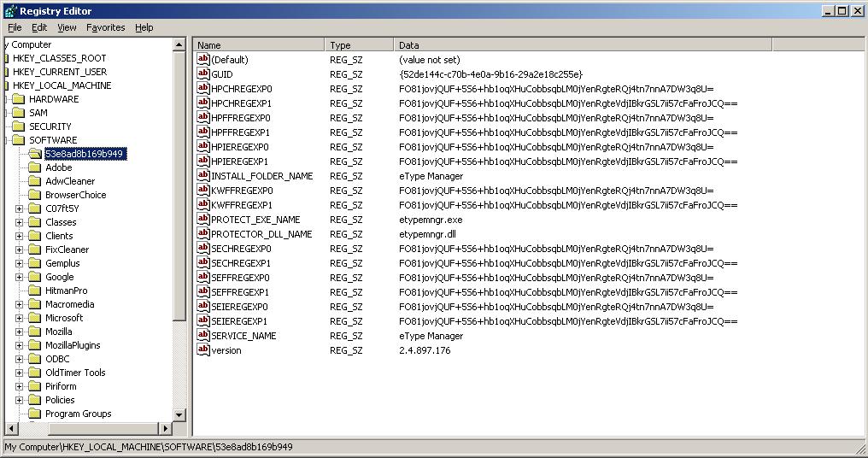Expand the Mozilla key node
The height and width of the screenshot is (458, 868).
pyautogui.click(x=19, y=332)
